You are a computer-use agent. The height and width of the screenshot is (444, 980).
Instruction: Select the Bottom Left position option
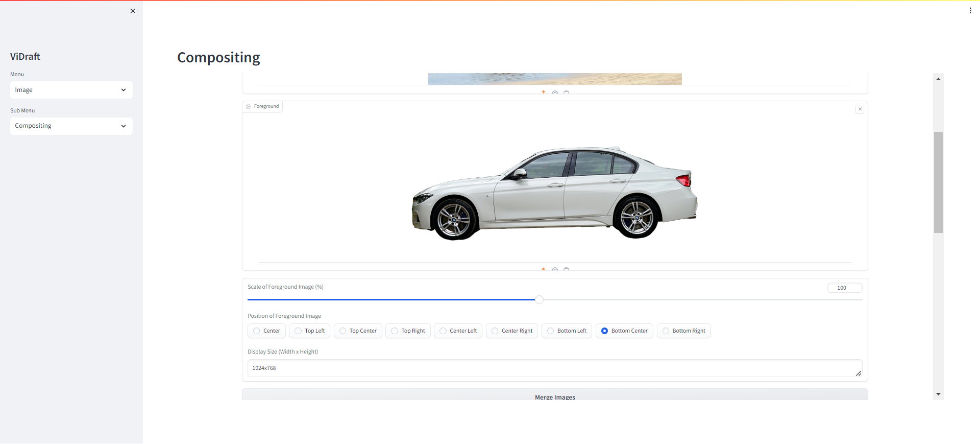(567, 331)
